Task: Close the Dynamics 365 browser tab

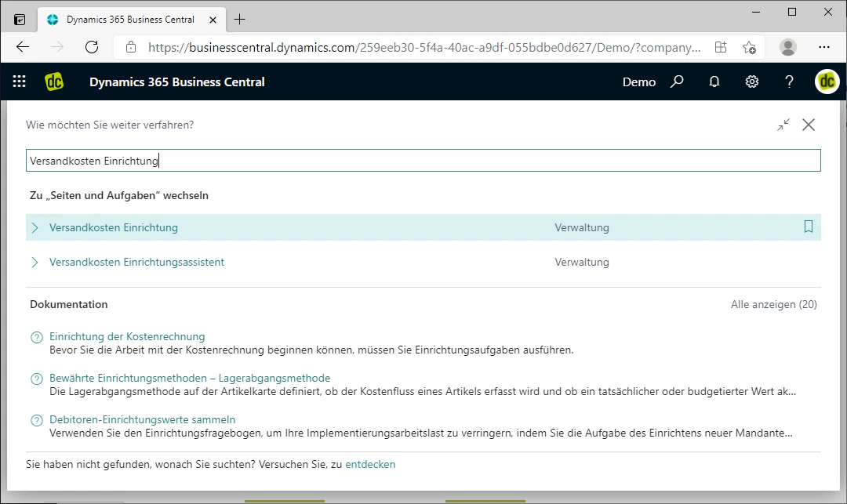Action: tap(213, 20)
